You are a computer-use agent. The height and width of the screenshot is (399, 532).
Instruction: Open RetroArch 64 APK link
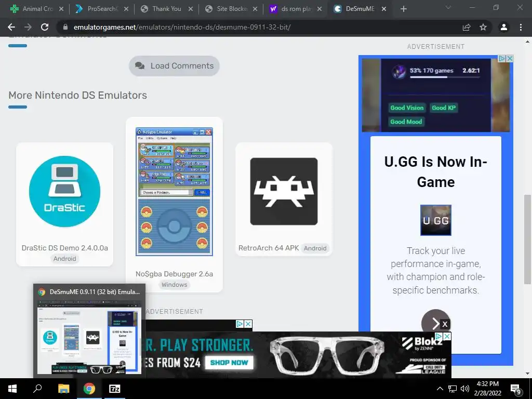click(x=269, y=248)
